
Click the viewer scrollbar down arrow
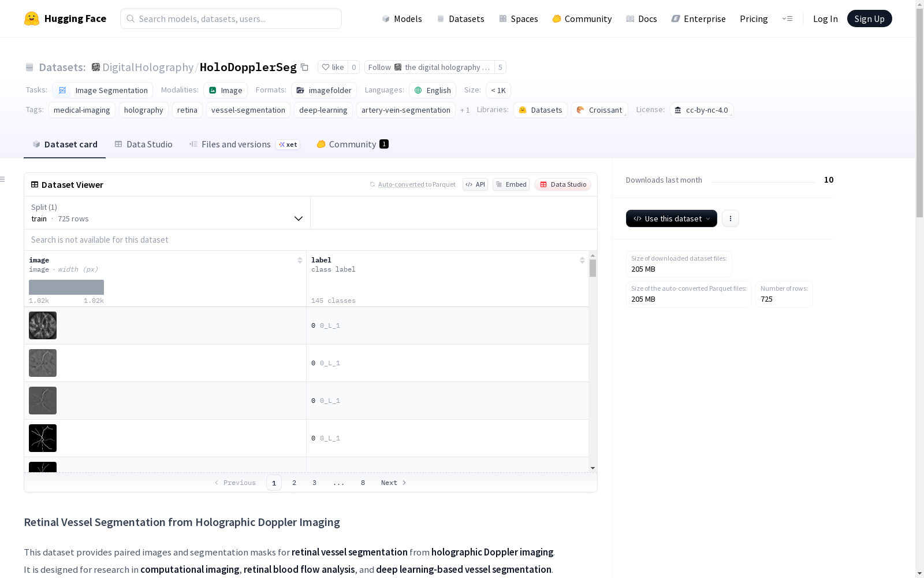tap(593, 468)
